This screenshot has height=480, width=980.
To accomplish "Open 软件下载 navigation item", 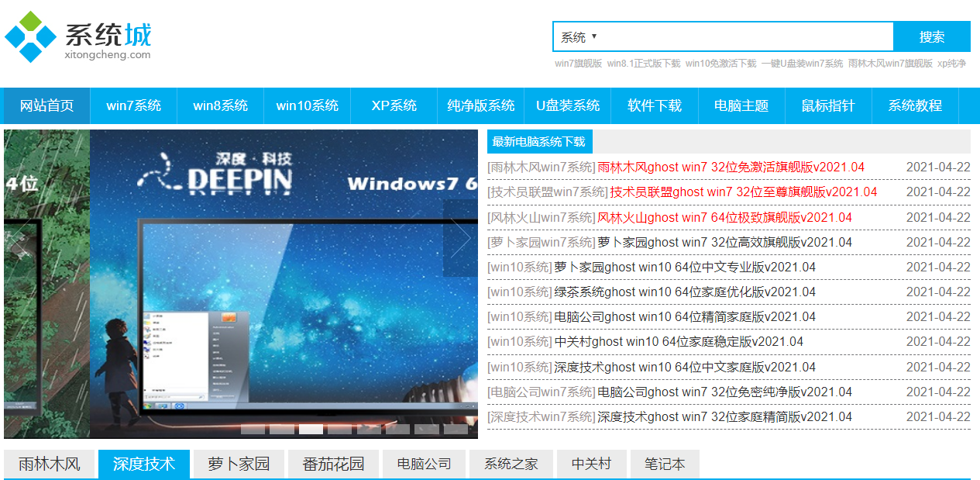I will tap(655, 106).
